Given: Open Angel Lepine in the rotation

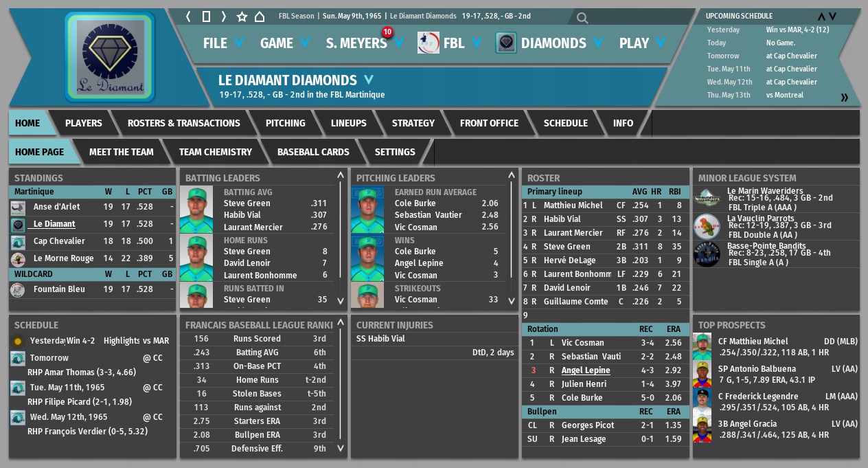Looking at the screenshot, I should (586, 370).
